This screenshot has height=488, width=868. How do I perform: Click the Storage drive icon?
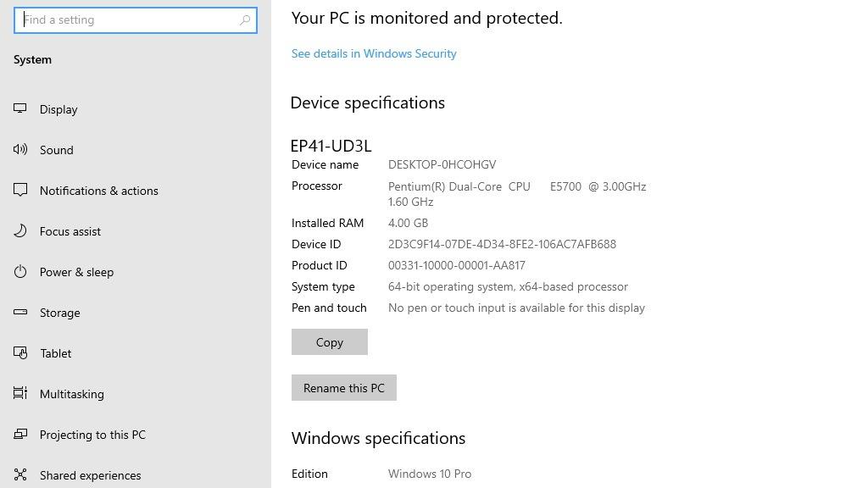tap(20, 312)
